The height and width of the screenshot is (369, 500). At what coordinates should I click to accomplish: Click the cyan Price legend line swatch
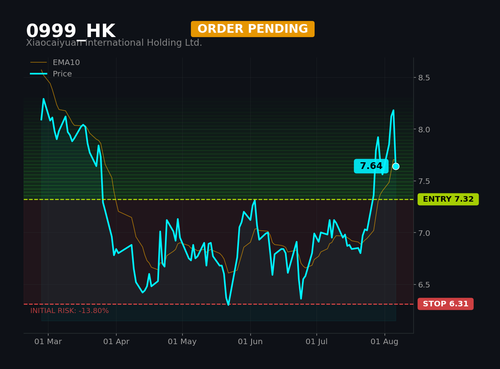[38, 74]
